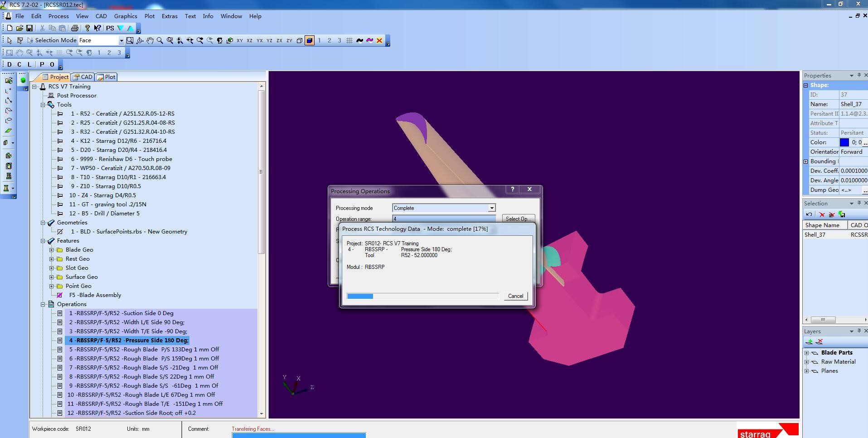Click the blue Color swatch in Properties

[844, 142]
